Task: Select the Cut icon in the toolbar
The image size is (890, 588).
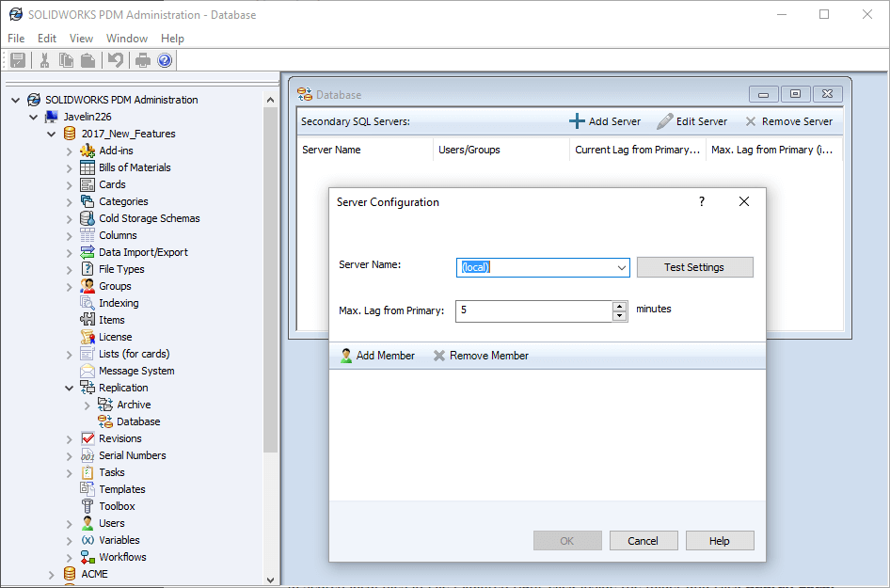Action: pyautogui.click(x=44, y=58)
